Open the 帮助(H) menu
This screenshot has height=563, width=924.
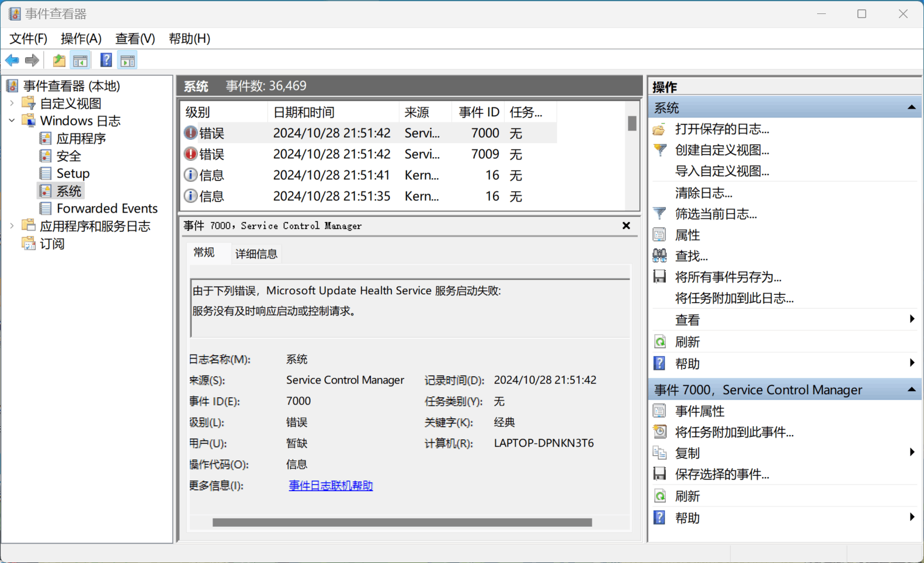(189, 39)
